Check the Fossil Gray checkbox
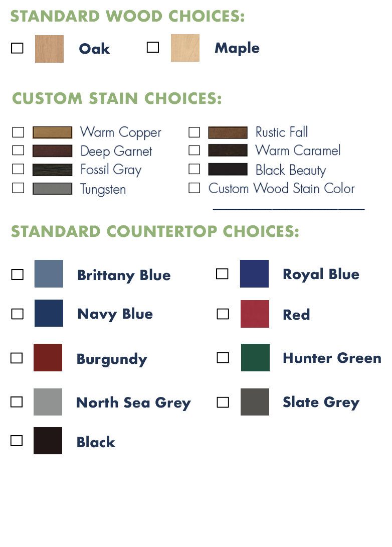Image resolution: width=392 pixels, height=547 pixels. [x=18, y=169]
